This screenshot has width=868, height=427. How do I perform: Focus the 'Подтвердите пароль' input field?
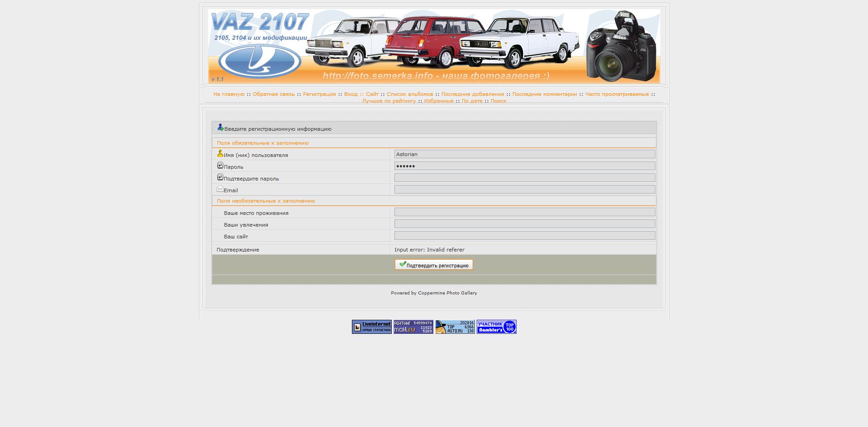point(524,178)
